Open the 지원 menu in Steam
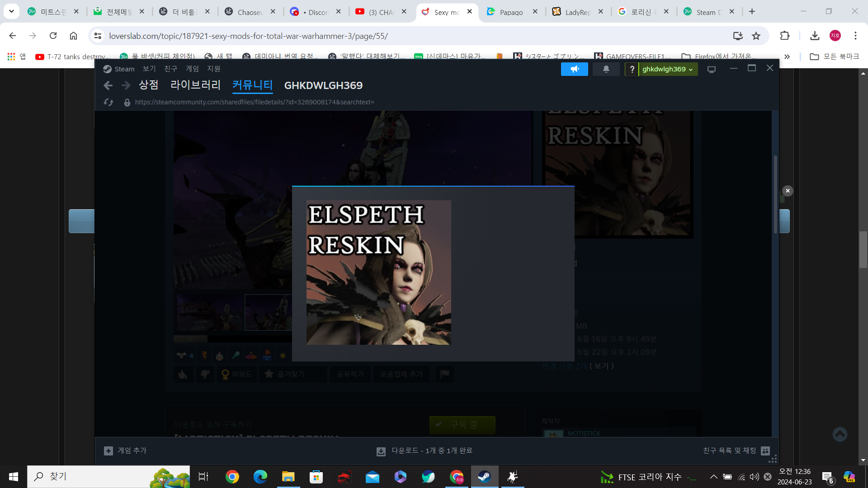 [214, 69]
